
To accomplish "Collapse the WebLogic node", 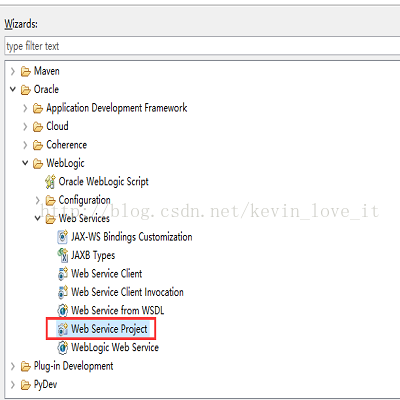I will [x=25, y=163].
